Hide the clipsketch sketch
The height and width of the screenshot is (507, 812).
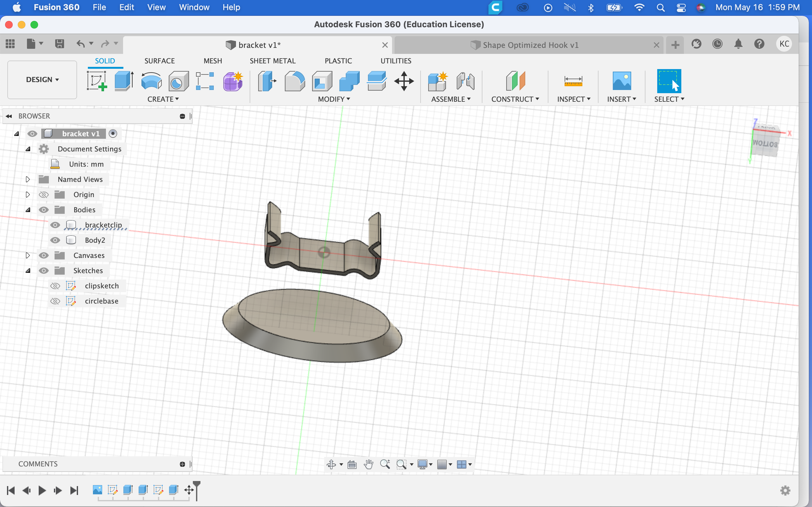56,286
